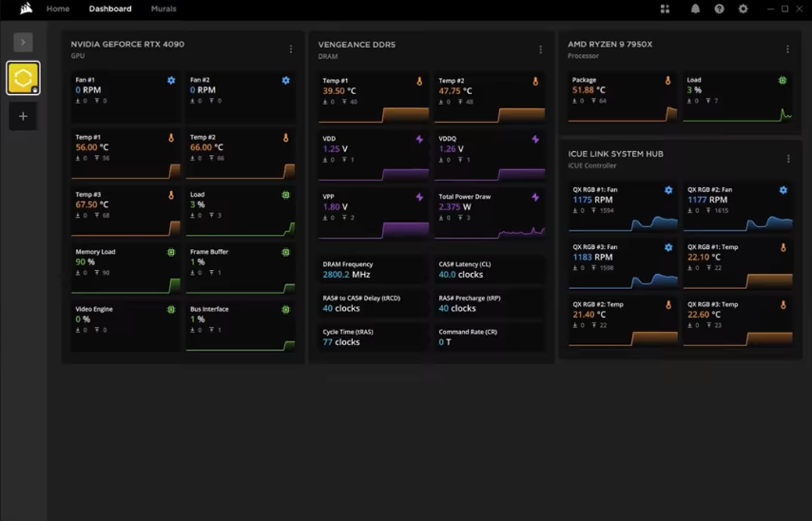This screenshot has height=521, width=812.
Task: Click the VPP 1.80 V reading
Action: pyautogui.click(x=336, y=207)
